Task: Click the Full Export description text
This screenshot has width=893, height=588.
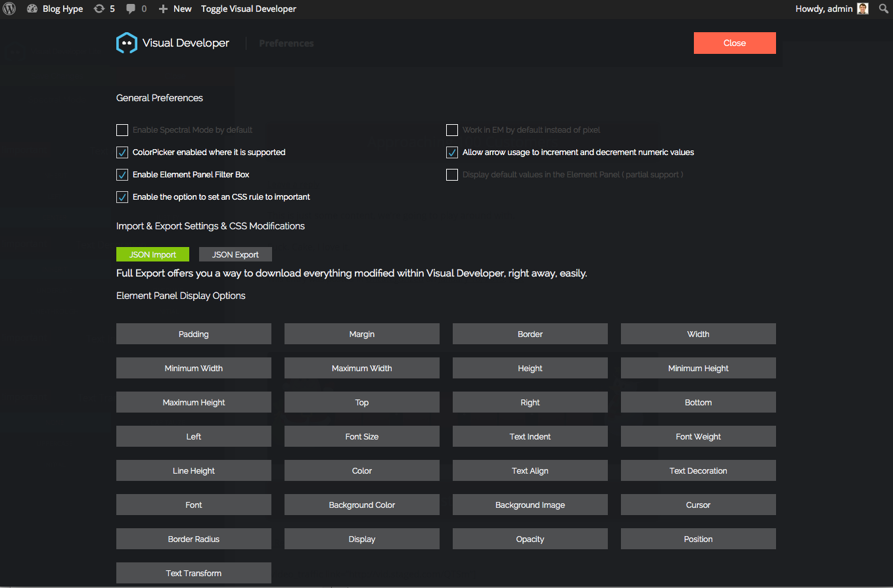Action: pyautogui.click(x=352, y=273)
